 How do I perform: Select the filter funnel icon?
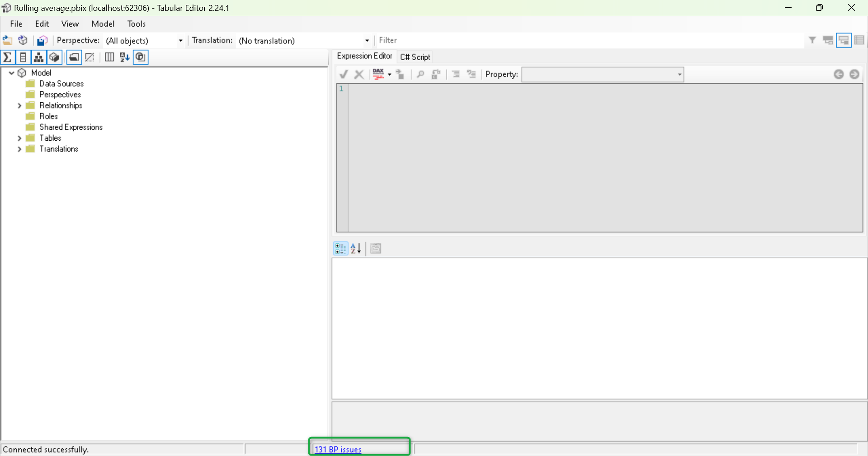click(x=812, y=40)
